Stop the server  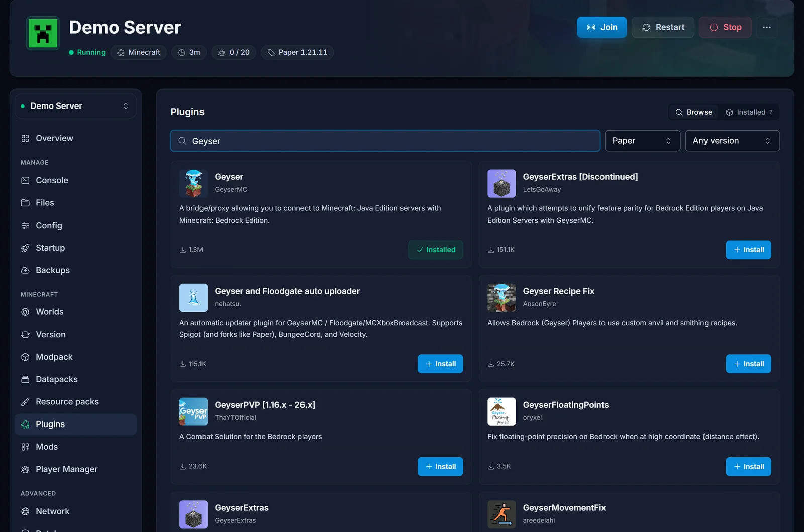click(725, 27)
